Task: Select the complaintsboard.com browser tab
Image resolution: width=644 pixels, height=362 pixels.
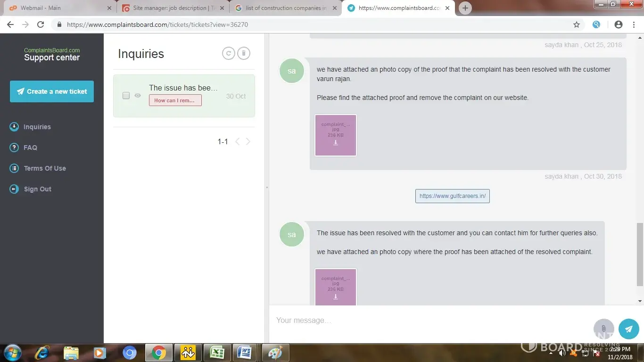Action: coord(398,8)
